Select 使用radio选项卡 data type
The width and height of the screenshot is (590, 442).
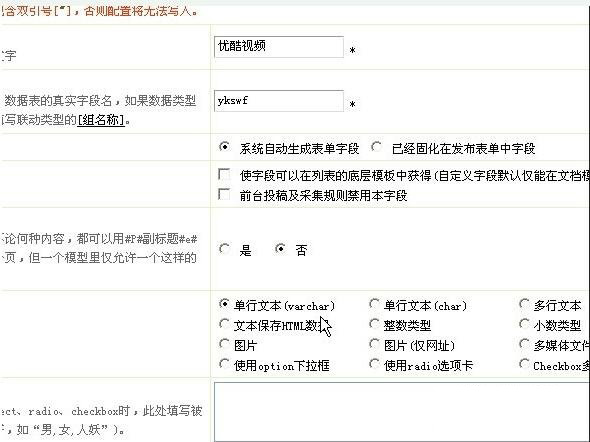pyautogui.click(x=374, y=364)
